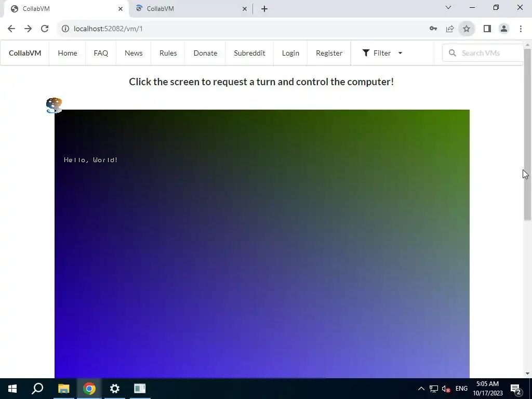Click the VM screen to request a turn
The image size is (532, 399).
[262, 244]
